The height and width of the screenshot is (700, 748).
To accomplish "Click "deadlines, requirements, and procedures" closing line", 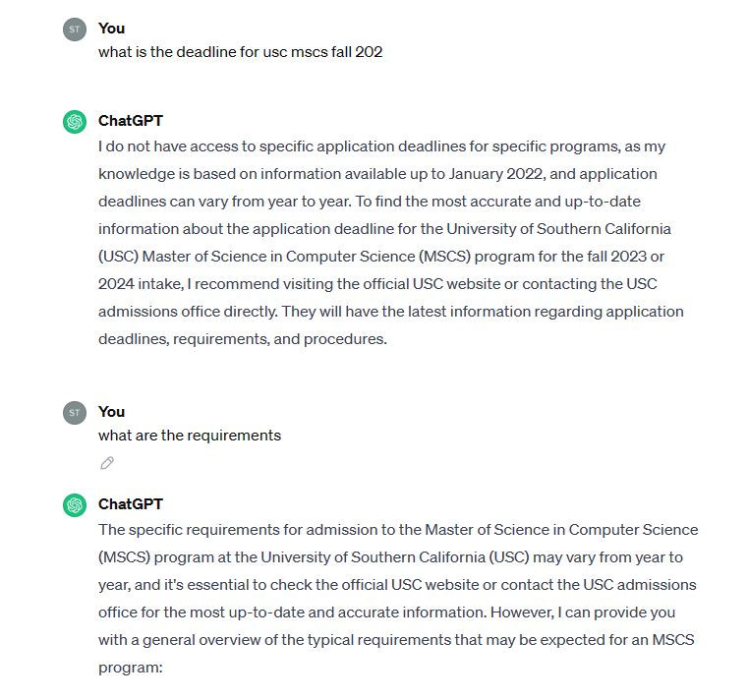I will pyautogui.click(x=243, y=339).
